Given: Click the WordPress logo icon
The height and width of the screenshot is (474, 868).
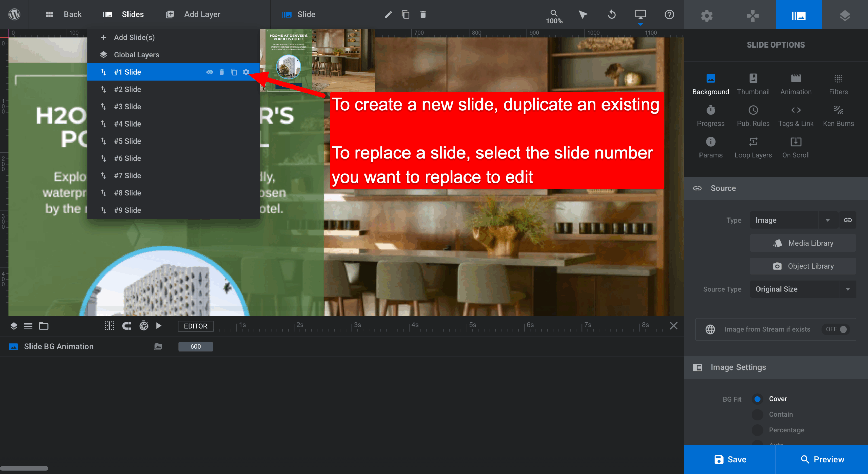Looking at the screenshot, I should (x=14, y=14).
